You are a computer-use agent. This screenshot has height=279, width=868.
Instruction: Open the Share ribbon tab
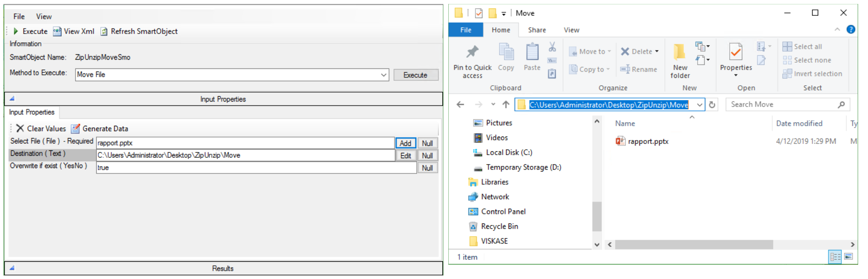click(537, 30)
